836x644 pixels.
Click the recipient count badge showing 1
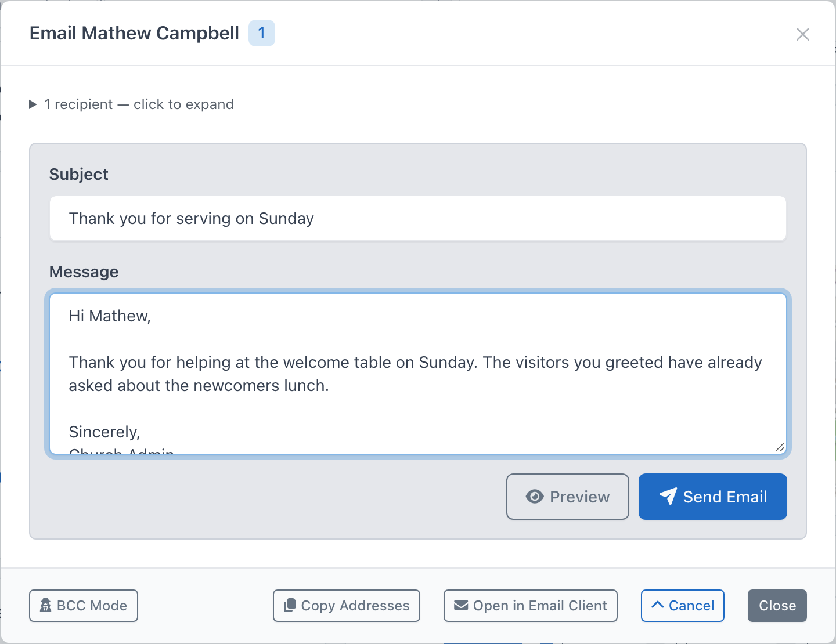pos(262,33)
